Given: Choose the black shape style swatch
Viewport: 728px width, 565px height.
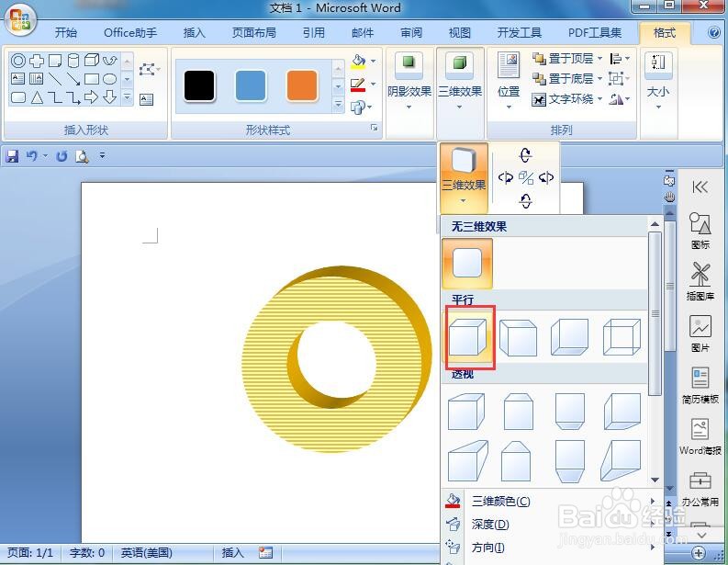Looking at the screenshot, I should click(x=199, y=86).
